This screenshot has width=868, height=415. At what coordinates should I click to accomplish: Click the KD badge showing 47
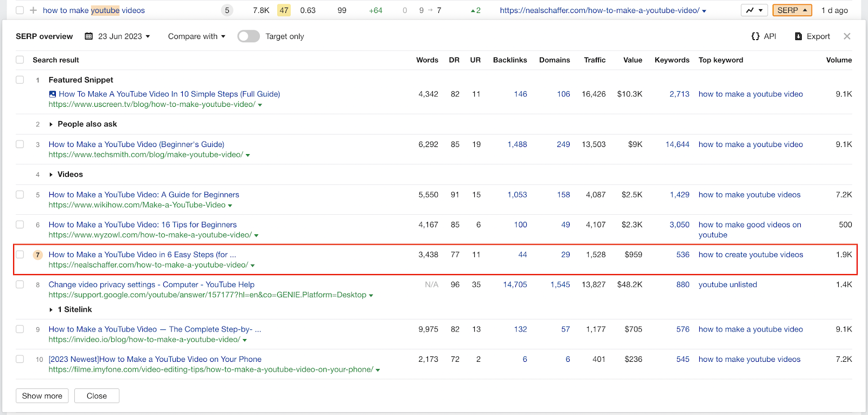(284, 10)
